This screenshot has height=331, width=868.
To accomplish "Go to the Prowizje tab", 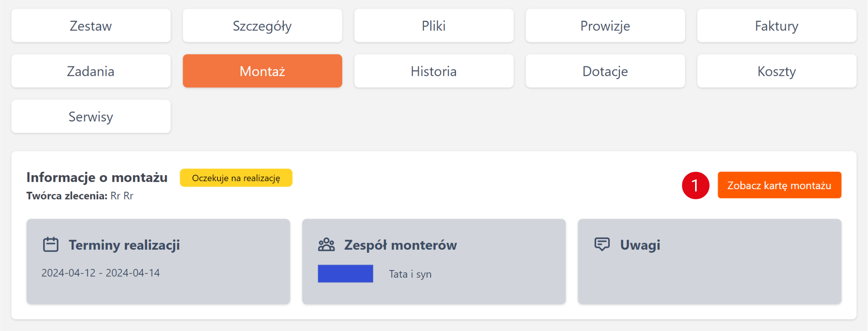I will pyautogui.click(x=605, y=26).
